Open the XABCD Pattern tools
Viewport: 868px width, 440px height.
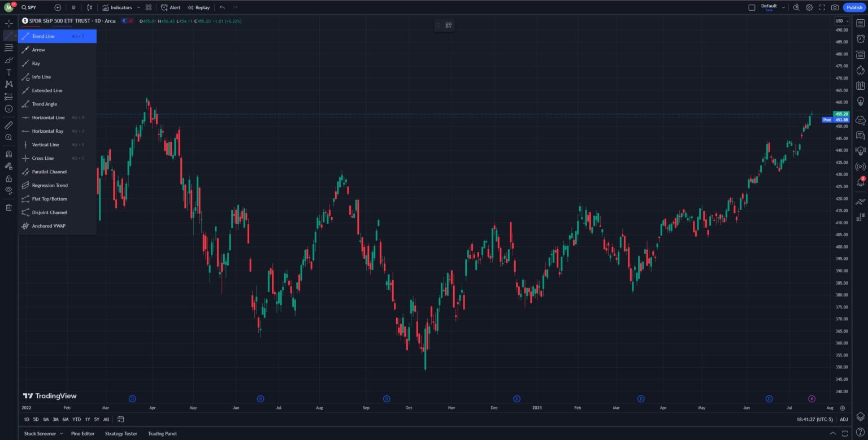pyautogui.click(x=8, y=84)
